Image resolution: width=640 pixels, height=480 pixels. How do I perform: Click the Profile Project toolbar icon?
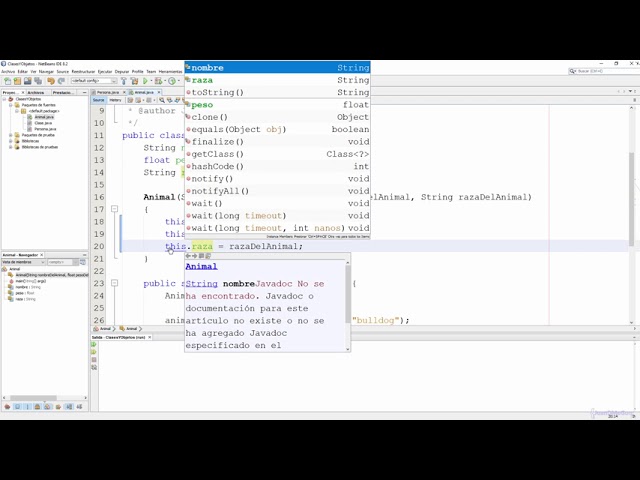[x=172, y=81]
